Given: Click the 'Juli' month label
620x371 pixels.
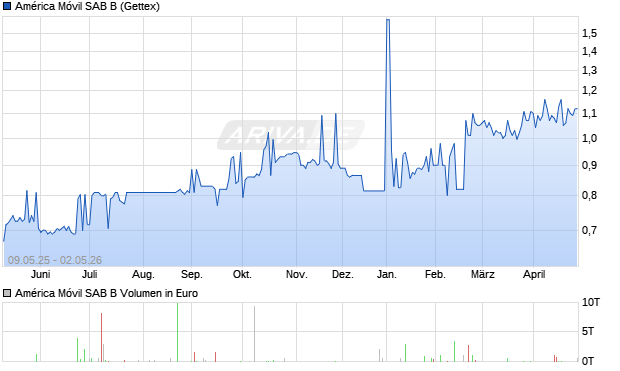Looking at the screenshot, I should click(x=90, y=274).
